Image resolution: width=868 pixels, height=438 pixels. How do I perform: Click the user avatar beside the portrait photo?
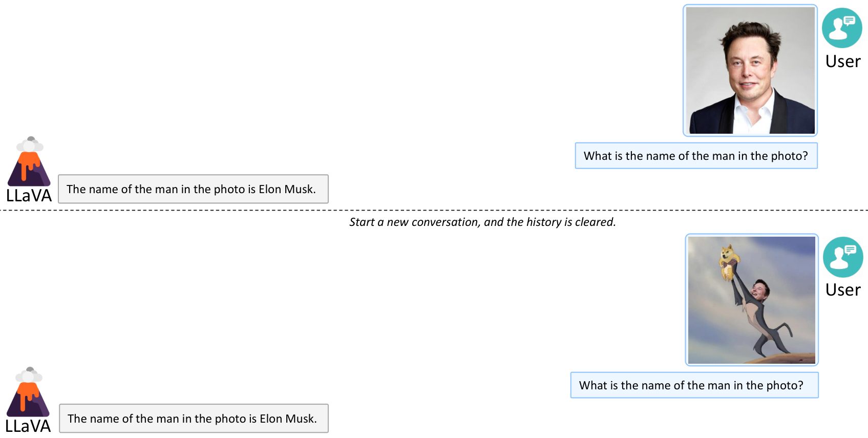coord(841,28)
